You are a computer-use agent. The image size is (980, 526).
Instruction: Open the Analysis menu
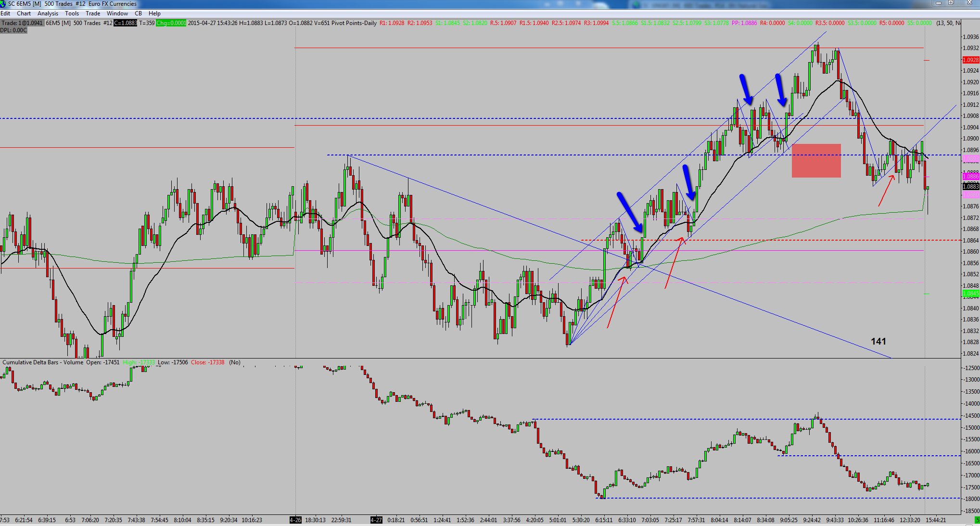tap(48, 13)
